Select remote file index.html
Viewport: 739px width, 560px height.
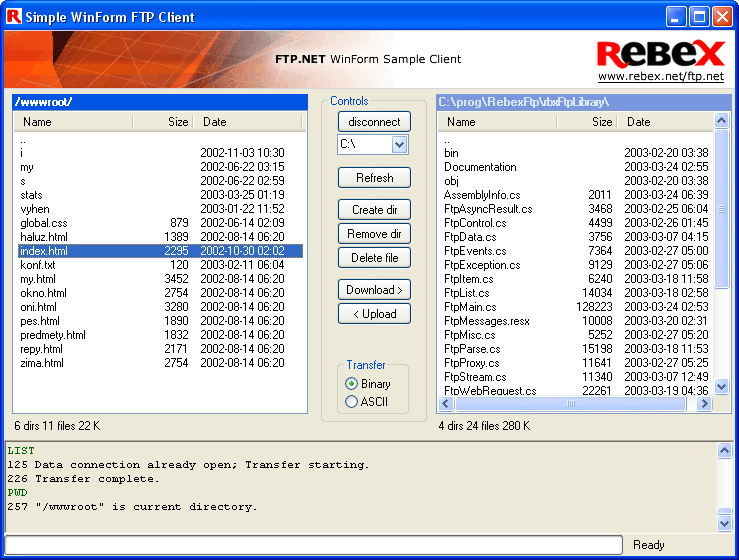160,251
